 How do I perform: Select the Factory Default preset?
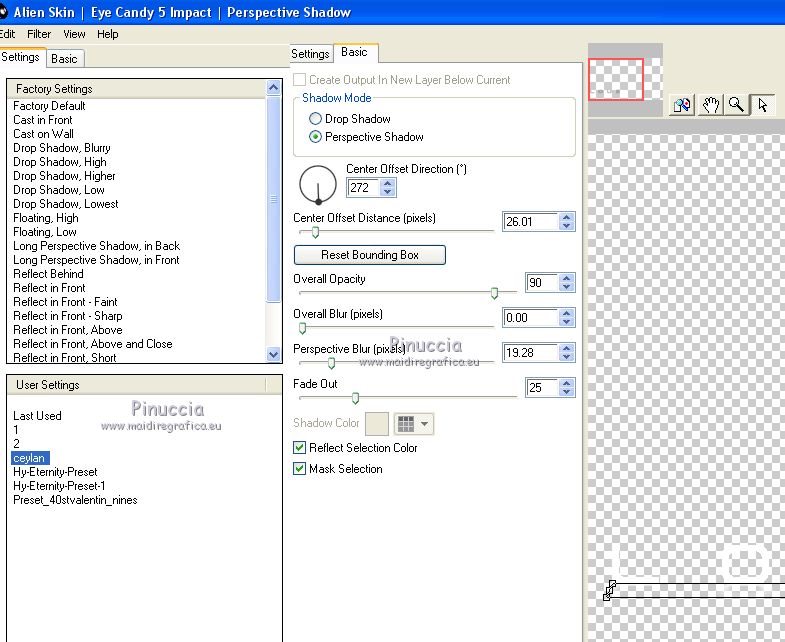click(49, 106)
